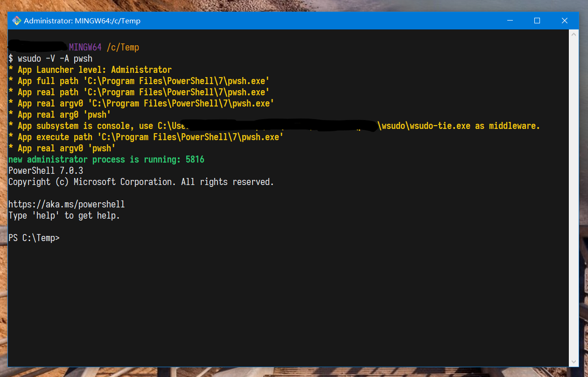Click the scrollbar down arrow
This screenshot has height=377, width=588.
coord(574,362)
